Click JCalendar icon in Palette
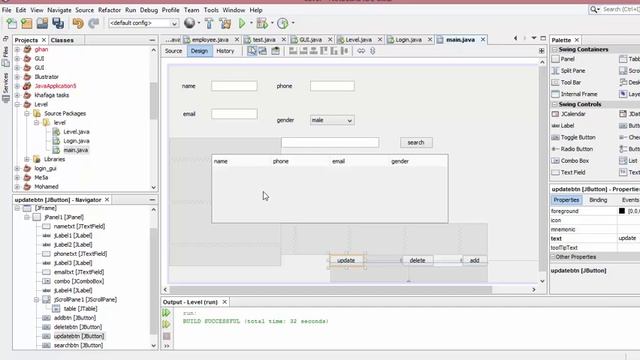 click(x=555, y=114)
